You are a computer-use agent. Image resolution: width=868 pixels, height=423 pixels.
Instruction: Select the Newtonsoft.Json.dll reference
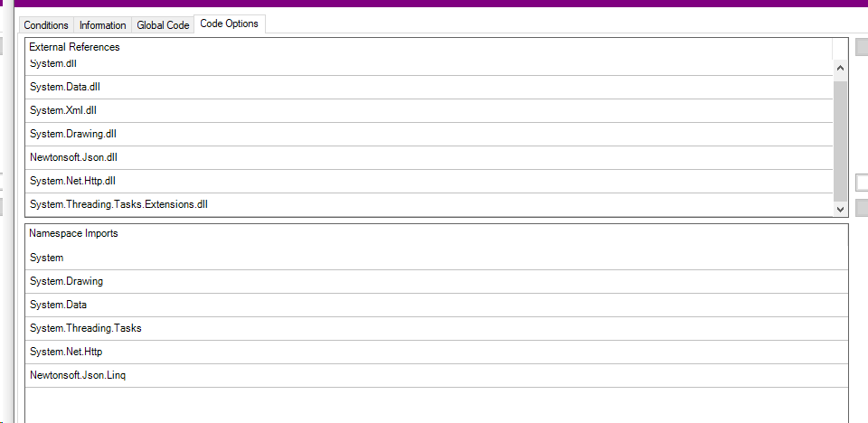429,158
